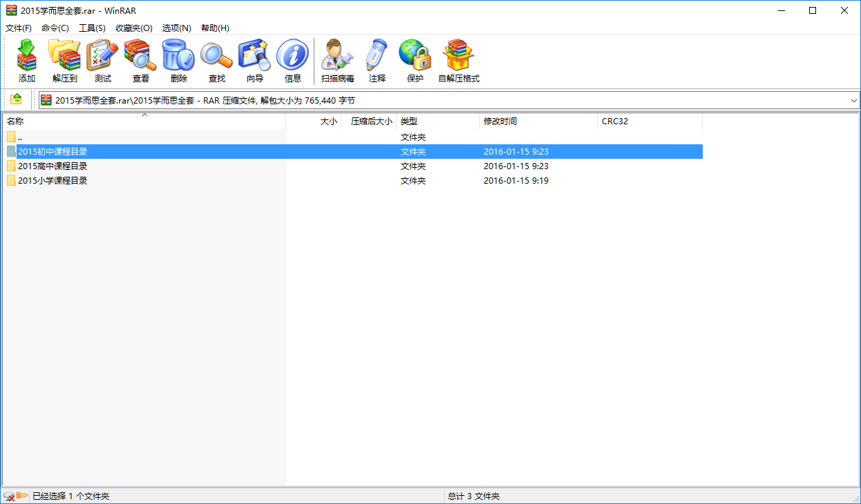Expand the archive path dropdown arrow

pos(853,101)
